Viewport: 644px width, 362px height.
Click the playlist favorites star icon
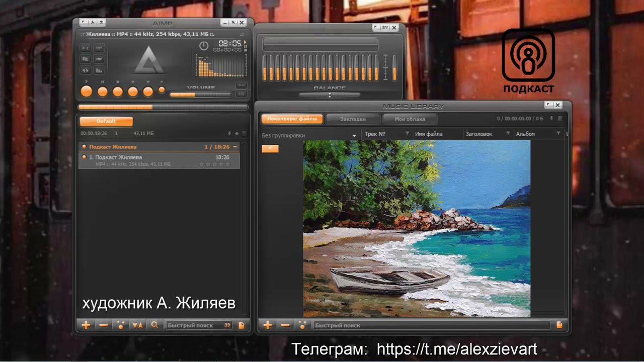coord(236,133)
